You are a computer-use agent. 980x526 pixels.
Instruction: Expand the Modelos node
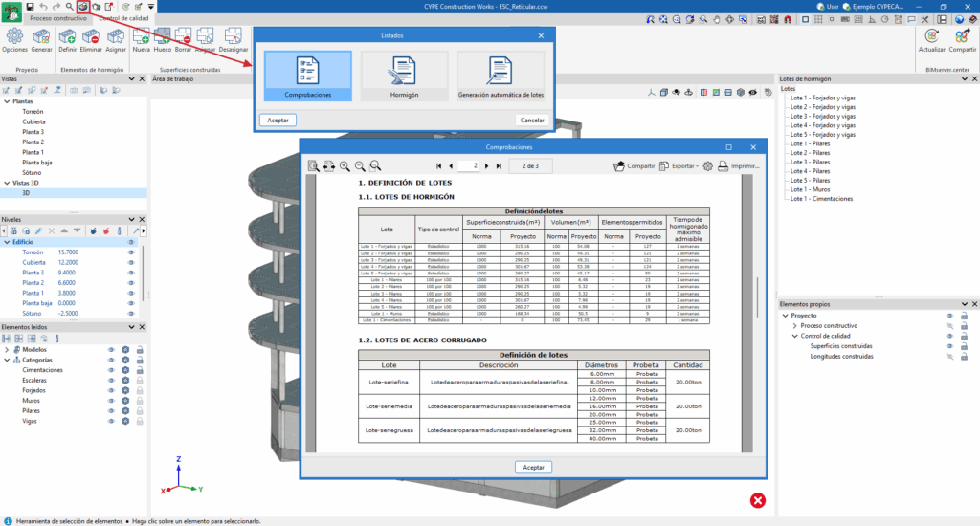click(7, 350)
